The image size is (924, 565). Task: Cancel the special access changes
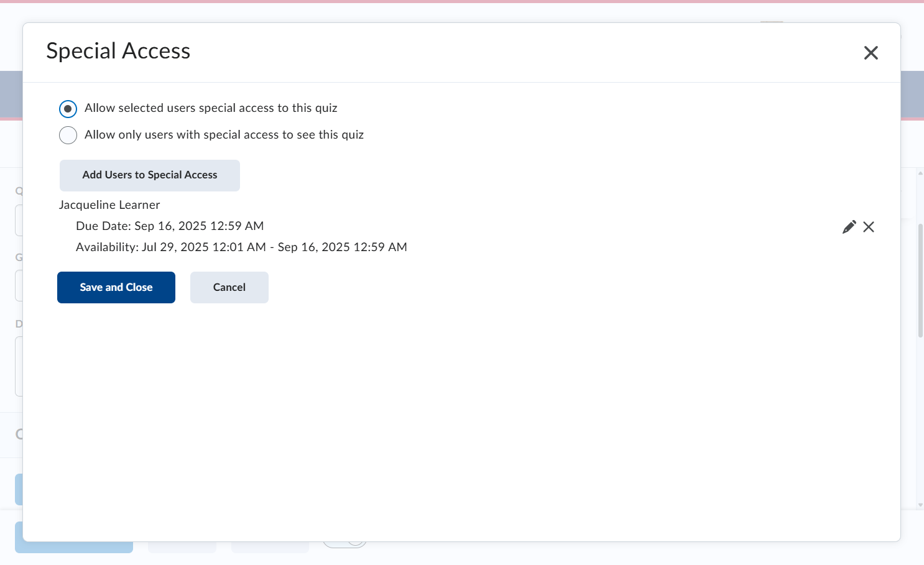click(x=229, y=287)
